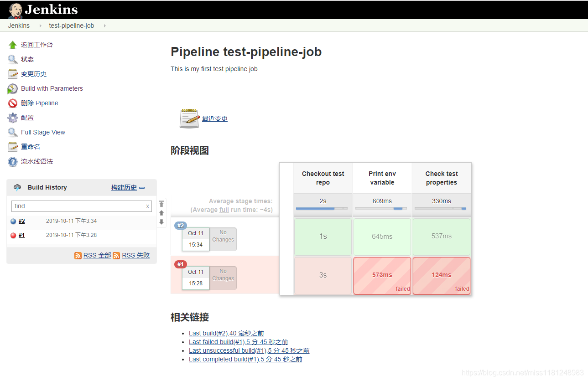Viewport: 588px width, 381px height.
Task: Open Full Stage View sidebar link
Action: (x=43, y=132)
